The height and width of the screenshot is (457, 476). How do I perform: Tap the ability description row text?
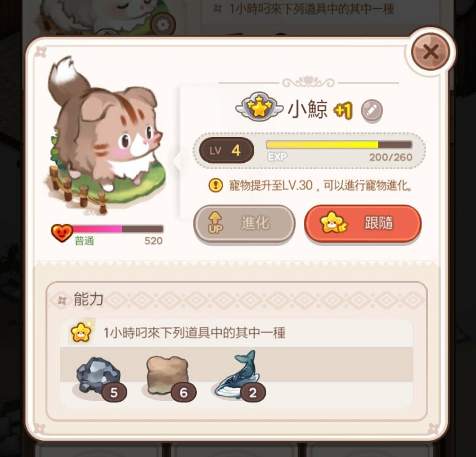[x=194, y=333]
